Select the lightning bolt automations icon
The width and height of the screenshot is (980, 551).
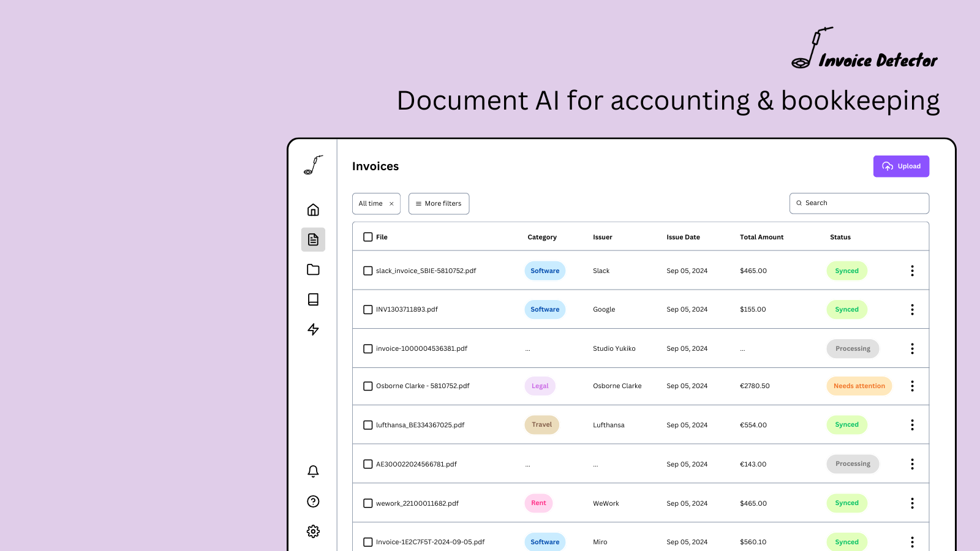pyautogui.click(x=313, y=329)
